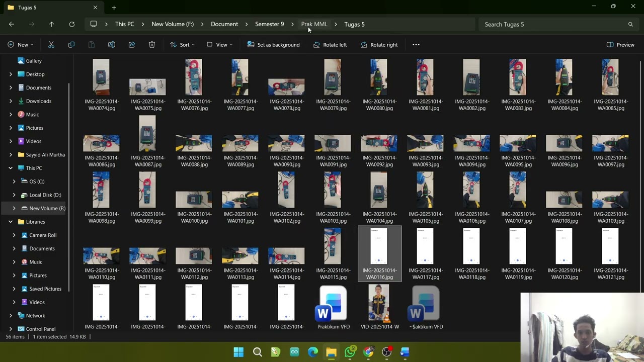Click New Volume (F:) breadcrumb segment

pos(173,24)
